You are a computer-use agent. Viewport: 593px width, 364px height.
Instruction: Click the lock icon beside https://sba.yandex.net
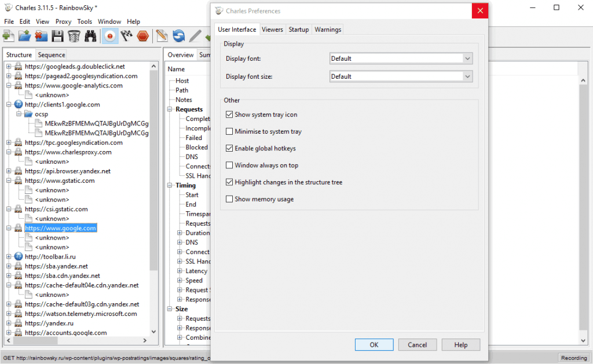click(x=18, y=266)
